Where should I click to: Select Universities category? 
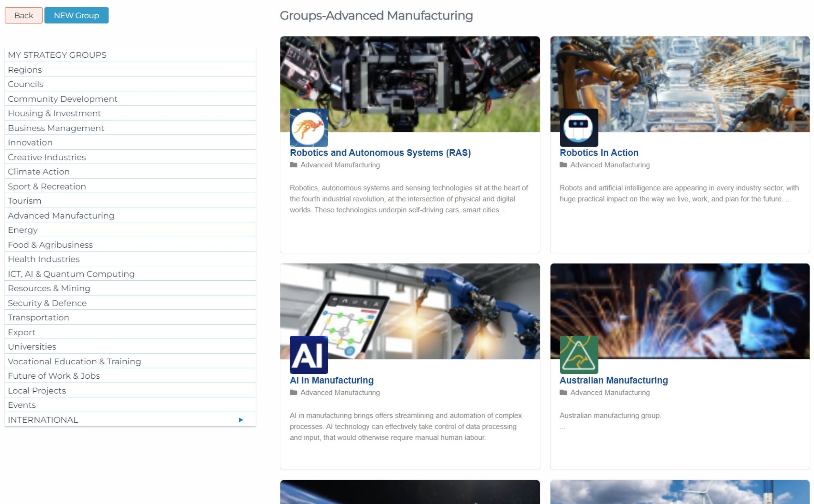[x=130, y=347]
